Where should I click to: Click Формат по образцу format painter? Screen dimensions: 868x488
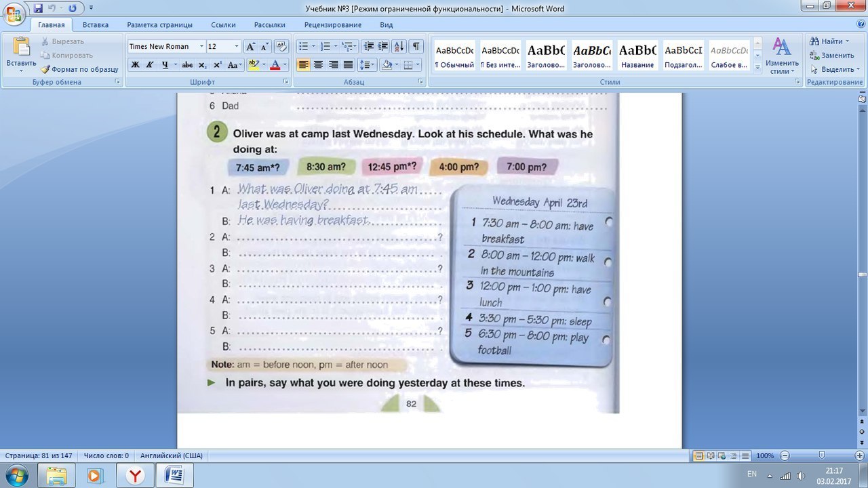pos(79,69)
